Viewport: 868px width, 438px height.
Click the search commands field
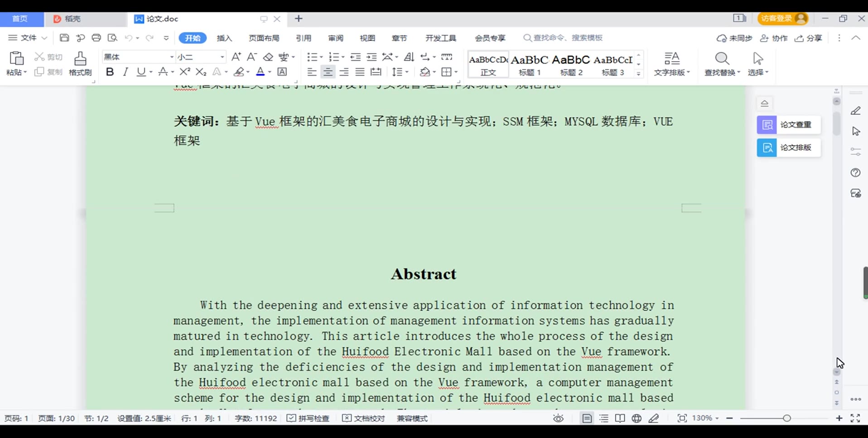[563, 38]
